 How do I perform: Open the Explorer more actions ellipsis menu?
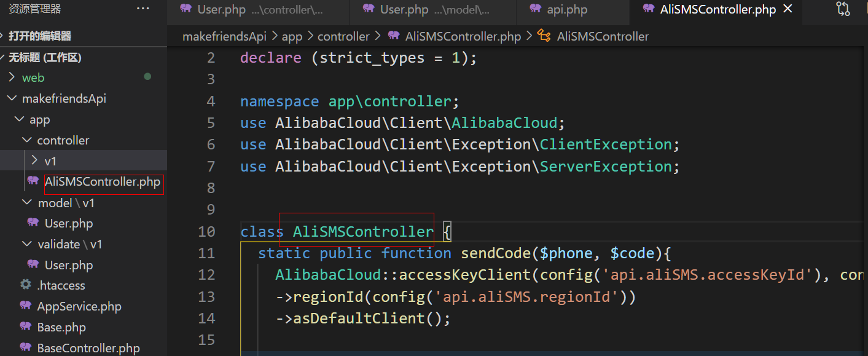[143, 9]
